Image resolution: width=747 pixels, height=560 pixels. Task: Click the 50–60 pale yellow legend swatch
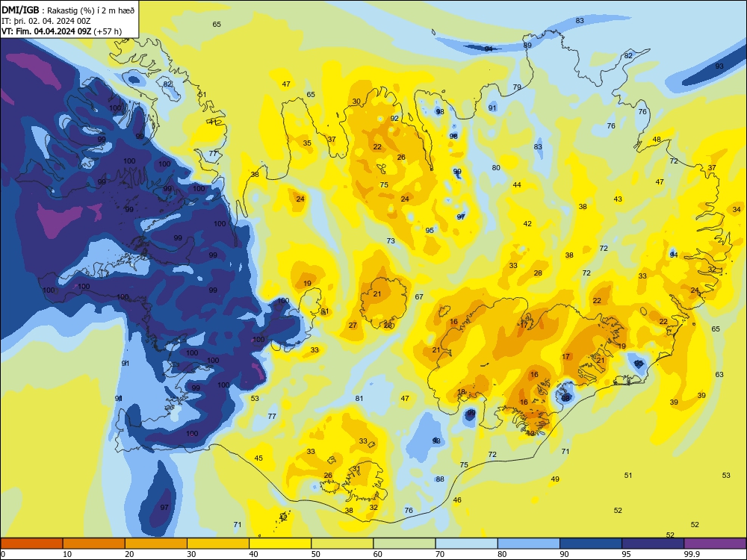click(343, 544)
